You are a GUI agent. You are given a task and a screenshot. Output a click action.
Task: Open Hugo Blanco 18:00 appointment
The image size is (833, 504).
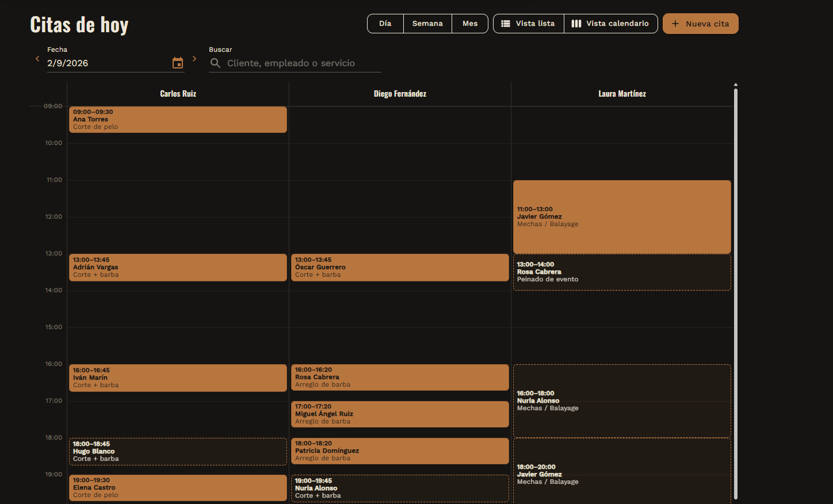click(x=178, y=452)
